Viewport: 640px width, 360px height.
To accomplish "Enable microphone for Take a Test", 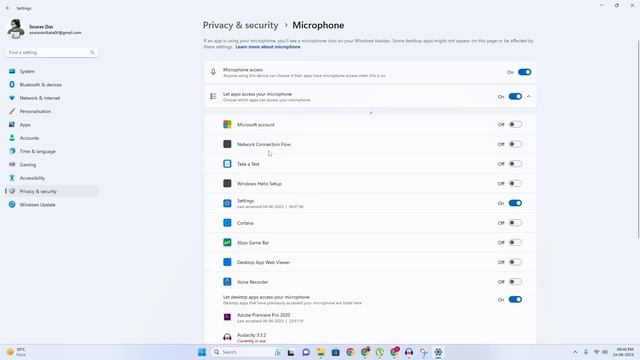I will (x=515, y=164).
